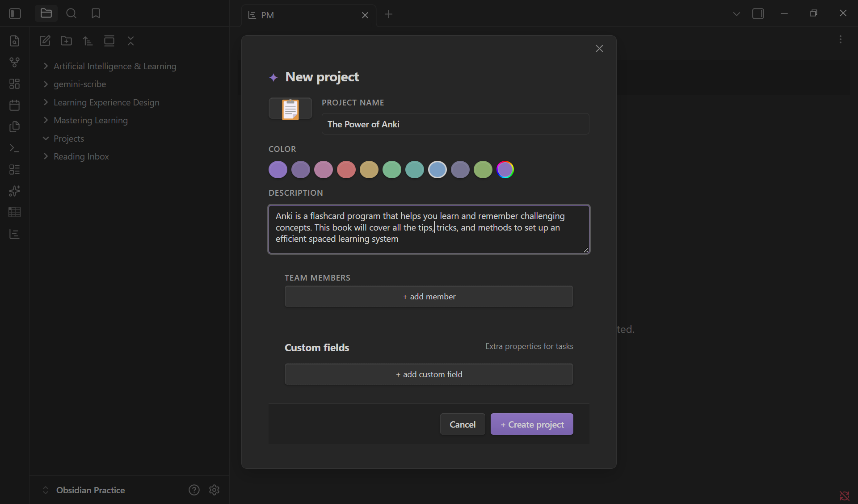This screenshot has height=504, width=858.
Task: Open the search magnifier icon
Action: 71,13
